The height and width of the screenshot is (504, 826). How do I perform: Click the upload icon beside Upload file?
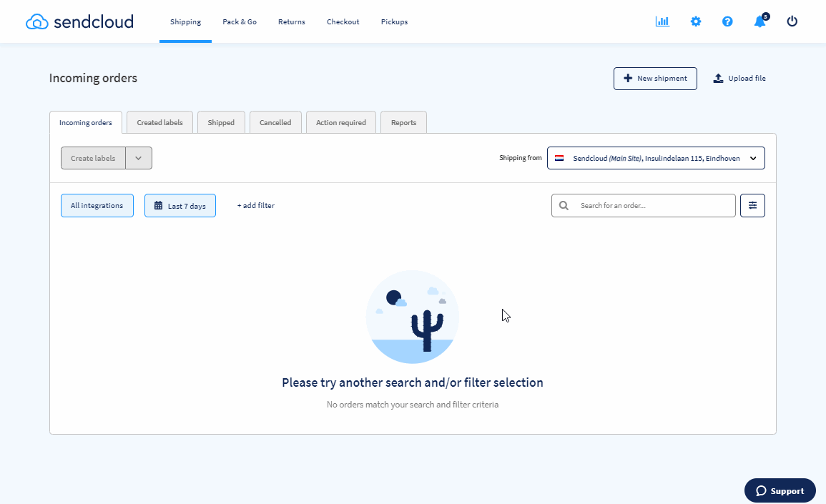coord(718,79)
